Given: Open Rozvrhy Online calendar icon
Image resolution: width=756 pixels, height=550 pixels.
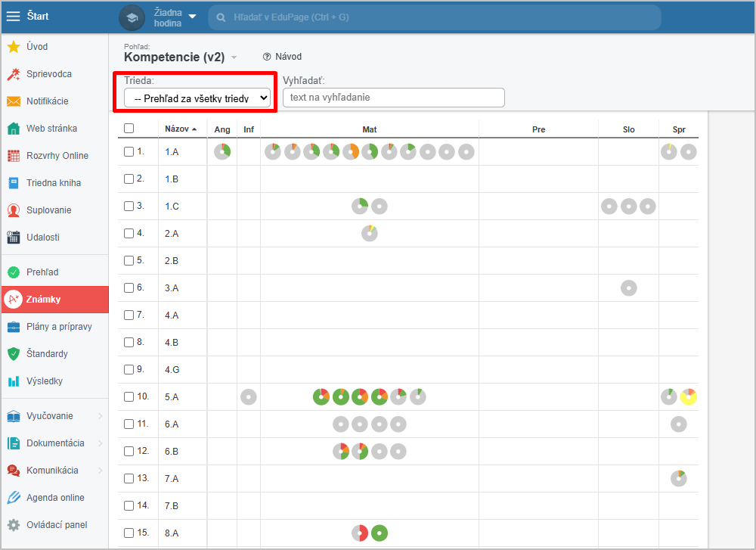Looking at the screenshot, I should pyautogui.click(x=14, y=156).
